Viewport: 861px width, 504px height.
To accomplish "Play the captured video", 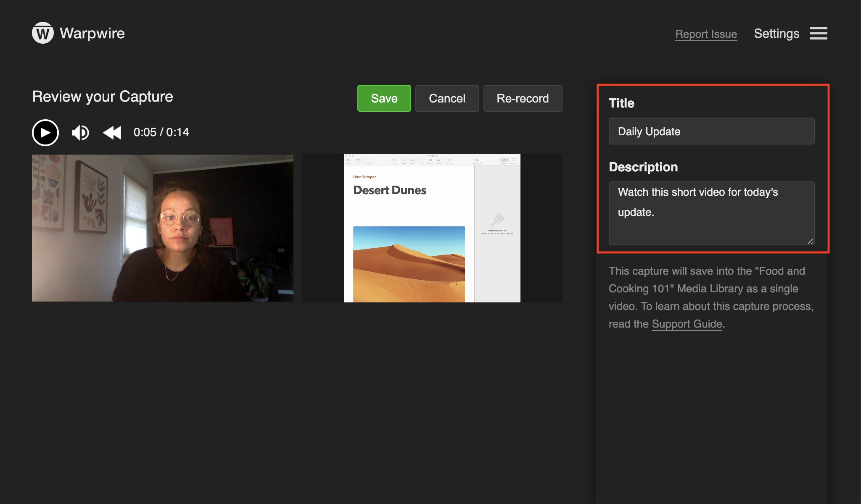I will [45, 133].
